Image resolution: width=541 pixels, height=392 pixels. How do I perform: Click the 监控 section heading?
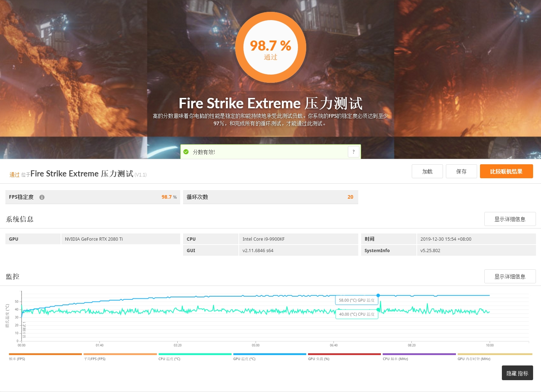tap(13, 277)
